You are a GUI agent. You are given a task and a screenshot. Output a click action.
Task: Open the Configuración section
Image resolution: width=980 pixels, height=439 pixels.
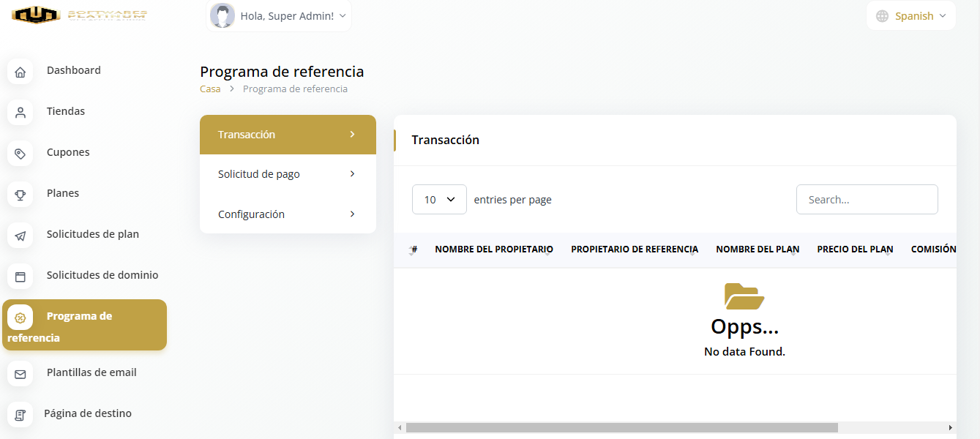(287, 214)
